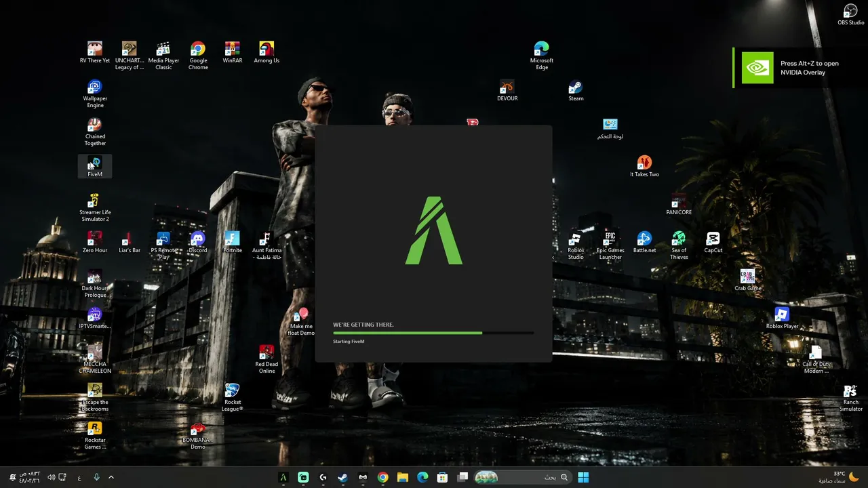Open the Control Panel (لوحة التحكم) desktop icon
The width and height of the screenshot is (868, 488).
[610, 128]
